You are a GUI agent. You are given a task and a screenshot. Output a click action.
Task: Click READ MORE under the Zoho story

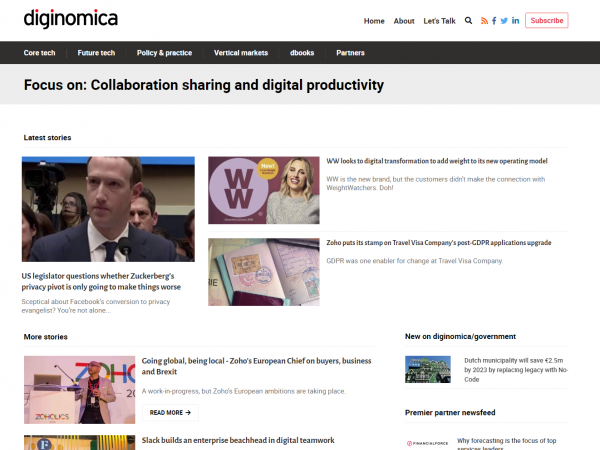point(170,412)
